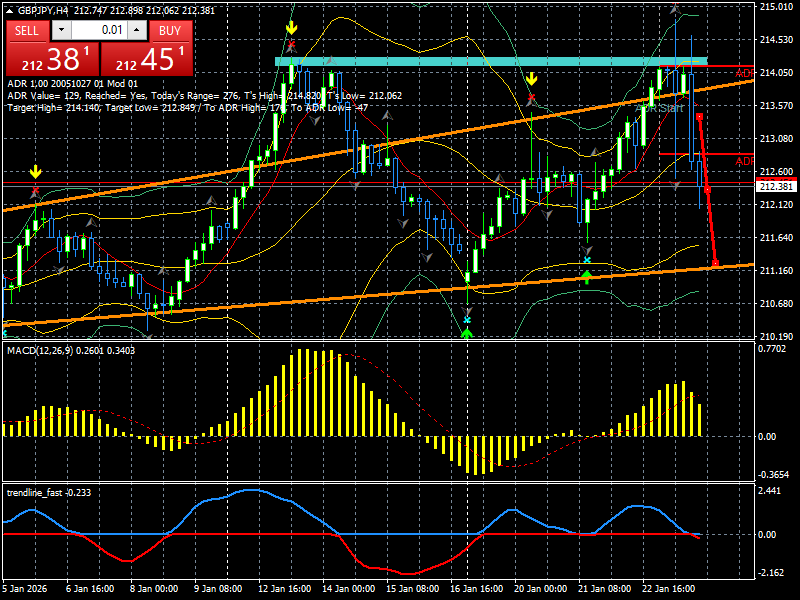Click the upper red ADR level label
800x600 pixels.
[x=744, y=73]
